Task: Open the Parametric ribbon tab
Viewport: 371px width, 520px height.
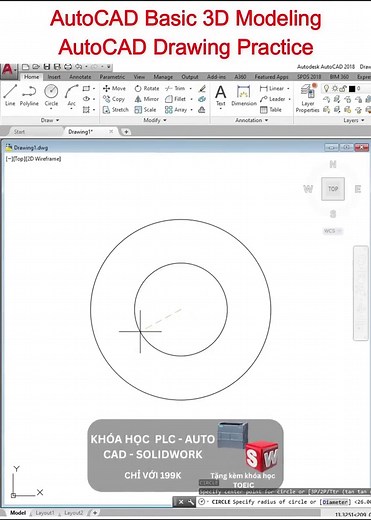Action: pos(112,77)
